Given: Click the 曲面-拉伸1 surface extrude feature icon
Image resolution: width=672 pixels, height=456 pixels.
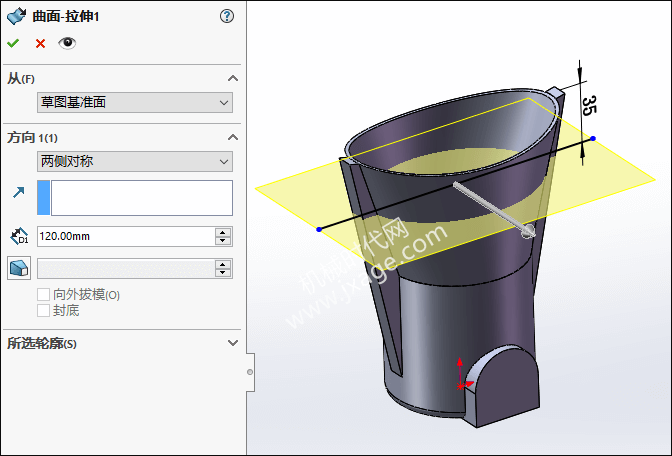Looking at the screenshot, I should pos(17,16).
